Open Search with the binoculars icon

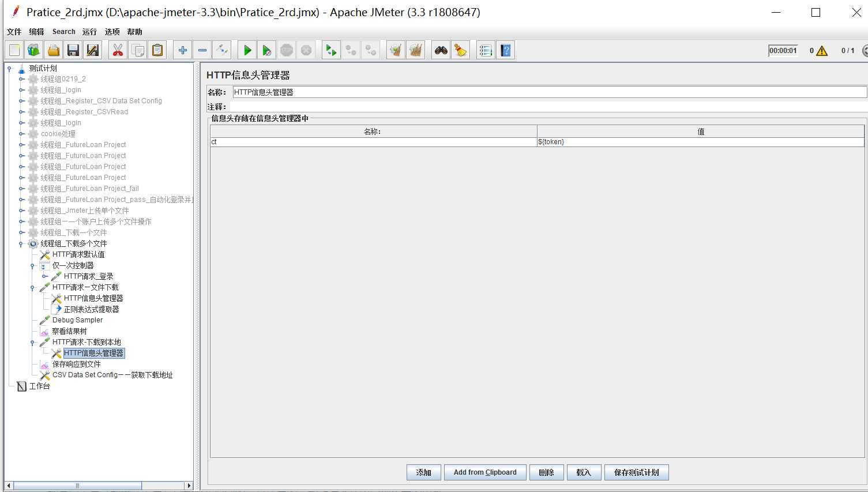pyautogui.click(x=441, y=51)
